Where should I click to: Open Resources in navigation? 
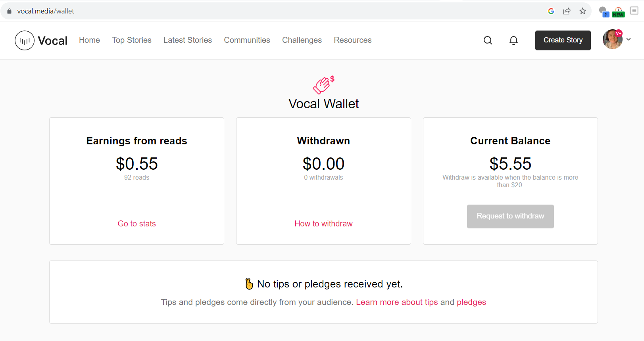353,40
